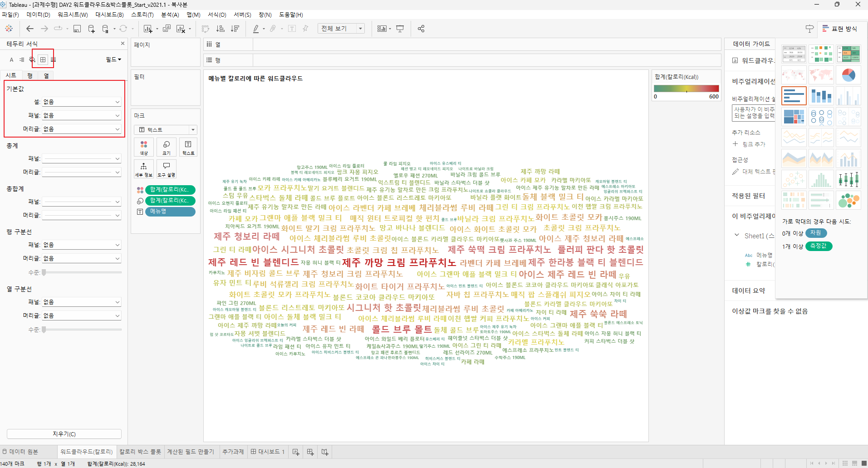Viewport: 868px width, 468px height.
Task: Open the 총계 패널 dropdown
Action: click(x=82, y=158)
